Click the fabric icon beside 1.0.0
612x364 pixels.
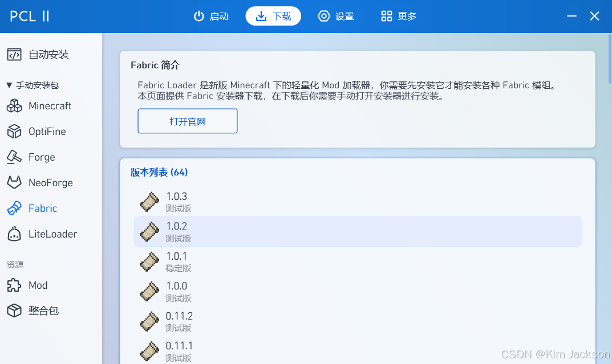click(x=150, y=292)
